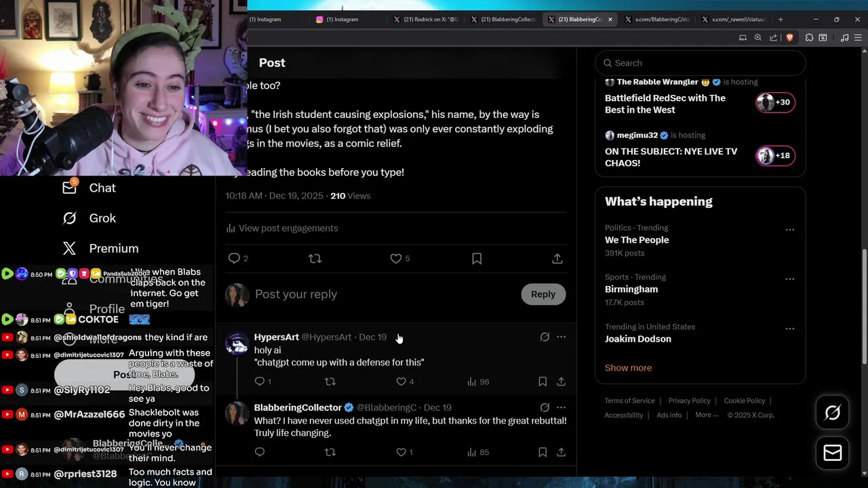Open the HypersArt username link
The width and height of the screenshot is (868, 488).
click(x=276, y=337)
